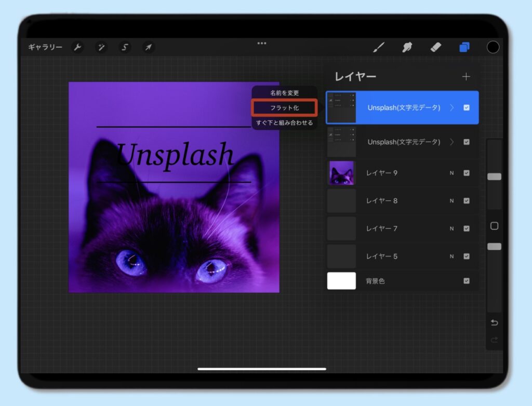Select the highlighted Unsplash(文字元データ) group name
The image size is (532, 406).
coord(404,107)
